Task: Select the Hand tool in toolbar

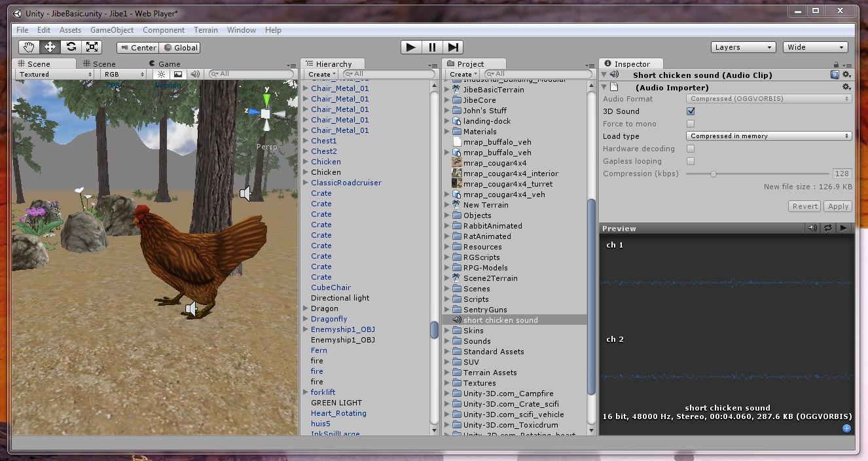Action: [29, 47]
